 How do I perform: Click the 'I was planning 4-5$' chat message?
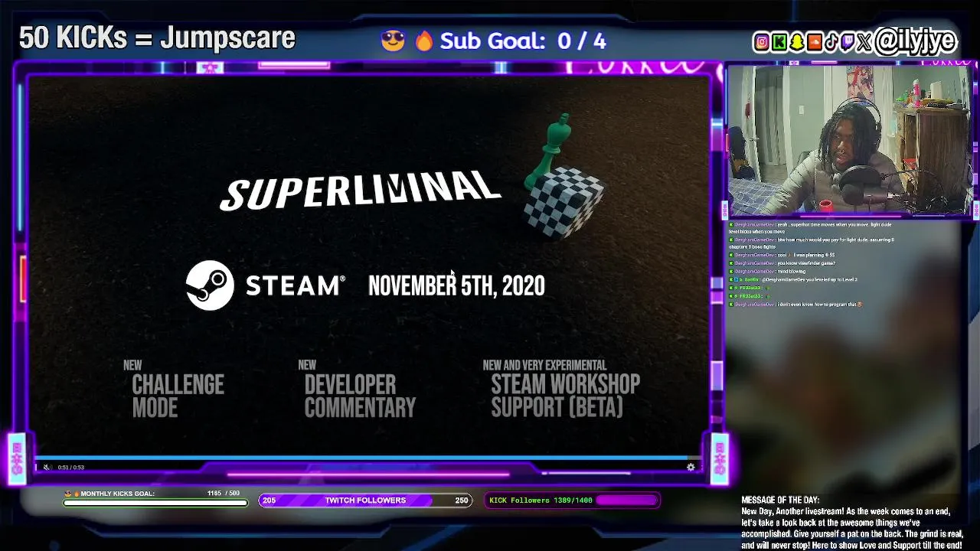click(x=782, y=256)
